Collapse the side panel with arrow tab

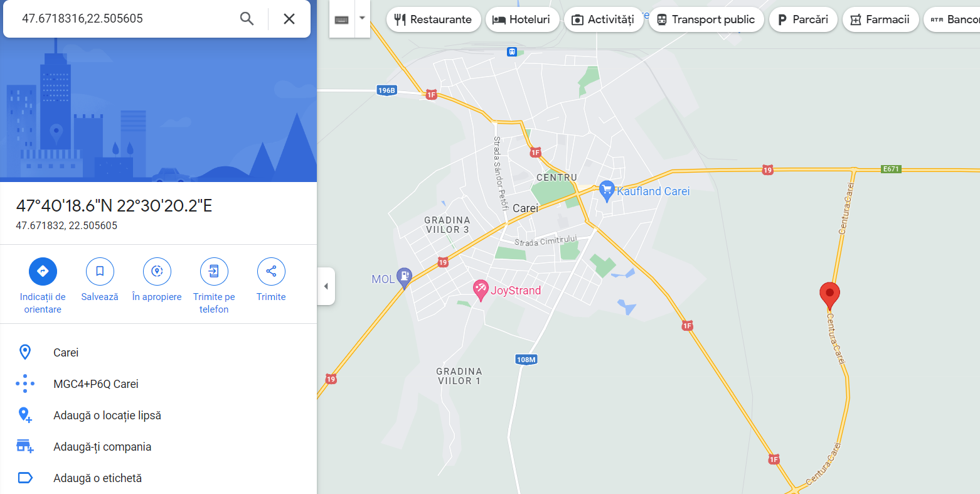[x=326, y=286]
